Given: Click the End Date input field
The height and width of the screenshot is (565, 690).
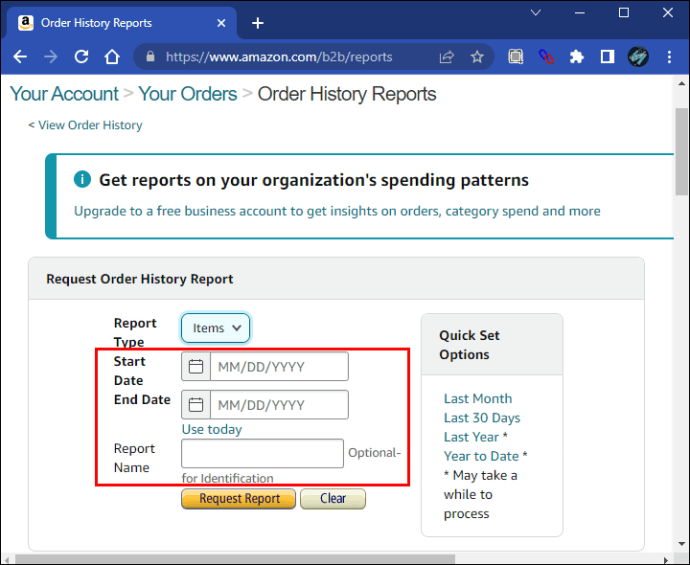Looking at the screenshot, I should point(279,404).
